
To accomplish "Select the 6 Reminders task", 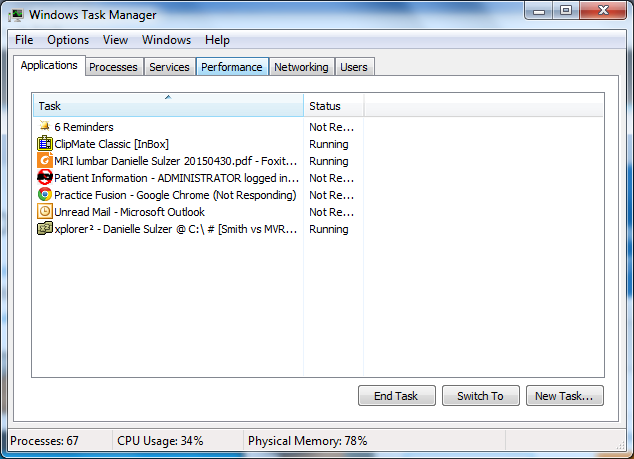I will click(x=84, y=127).
